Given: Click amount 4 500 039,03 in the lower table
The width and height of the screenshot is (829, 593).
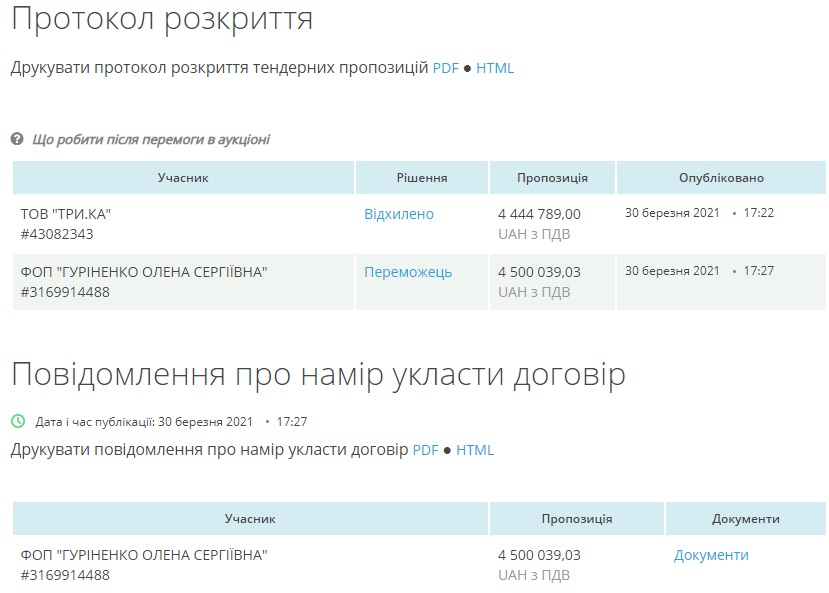Looking at the screenshot, I should click(x=539, y=555).
